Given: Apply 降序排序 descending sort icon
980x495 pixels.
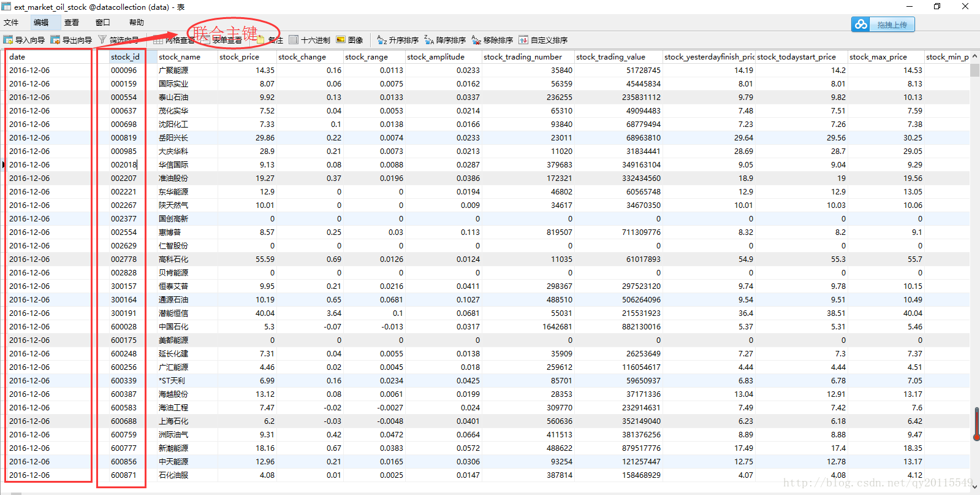Looking at the screenshot, I should (x=429, y=40).
